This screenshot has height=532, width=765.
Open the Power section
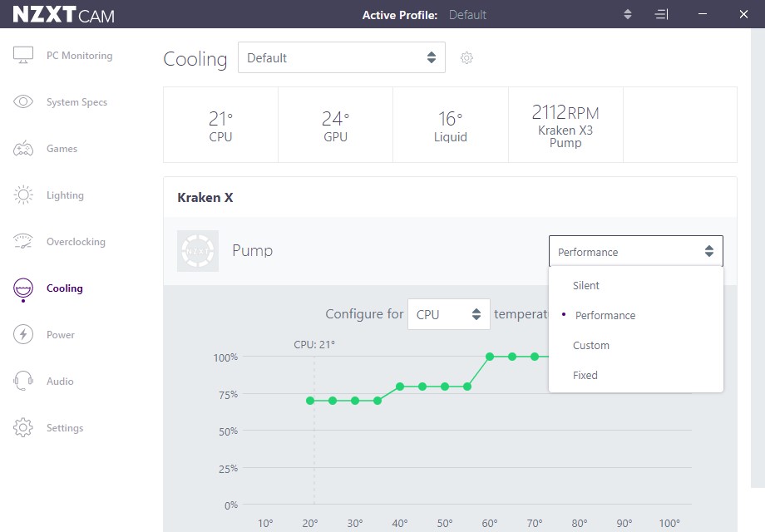(61, 335)
